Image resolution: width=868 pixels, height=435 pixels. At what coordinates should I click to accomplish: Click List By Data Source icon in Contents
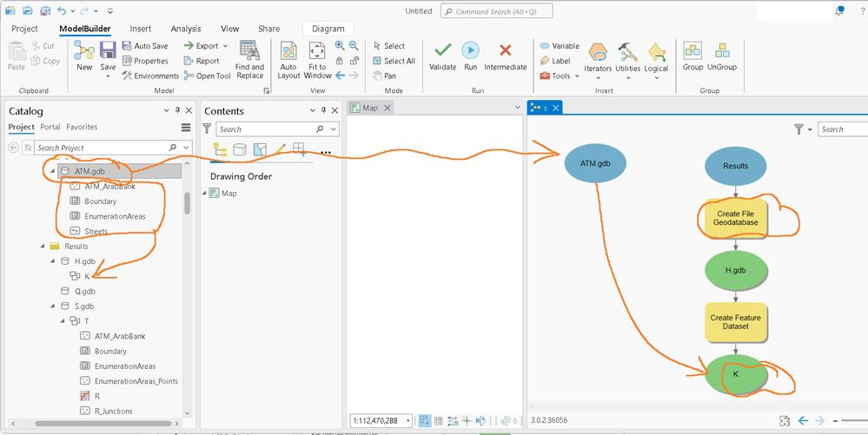[x=240, y=150]
